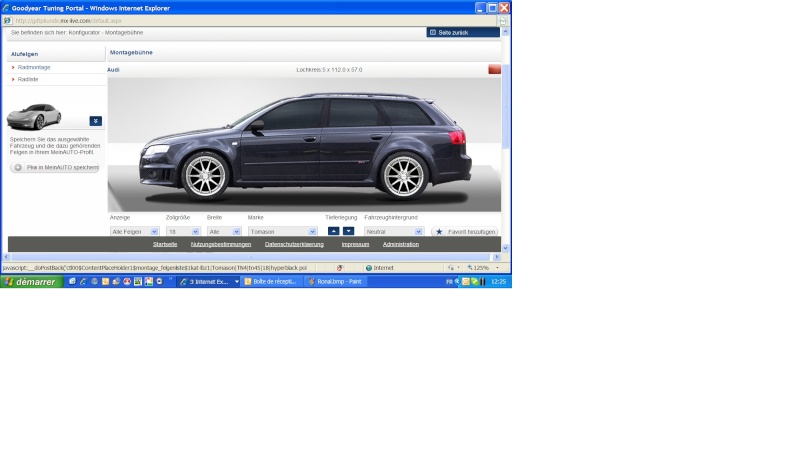Click the inner page scrollbar thumb
This screenshot has width=800, height=450.
[506, 107]
